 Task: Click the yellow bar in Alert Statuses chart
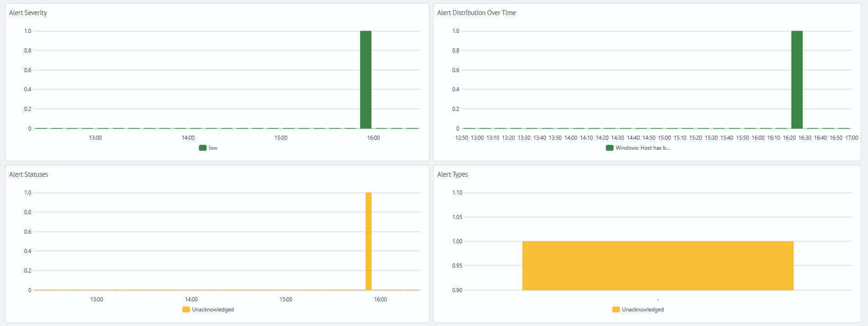pos(368,241)
